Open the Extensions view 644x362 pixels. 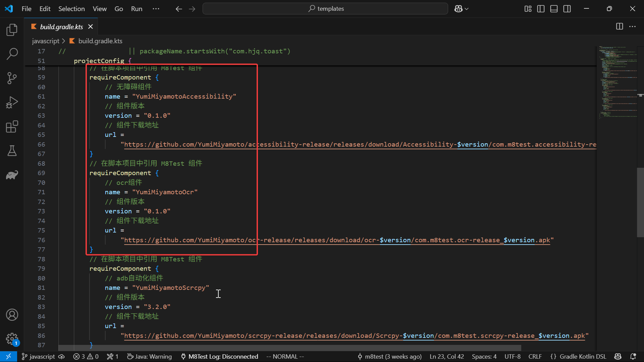pos(12,126)
